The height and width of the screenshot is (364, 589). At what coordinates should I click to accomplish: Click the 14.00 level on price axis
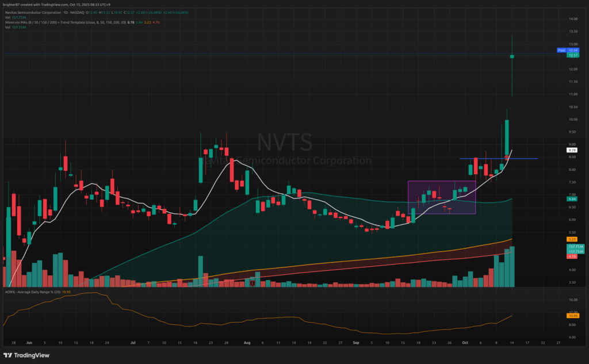(x=572, y=19)
